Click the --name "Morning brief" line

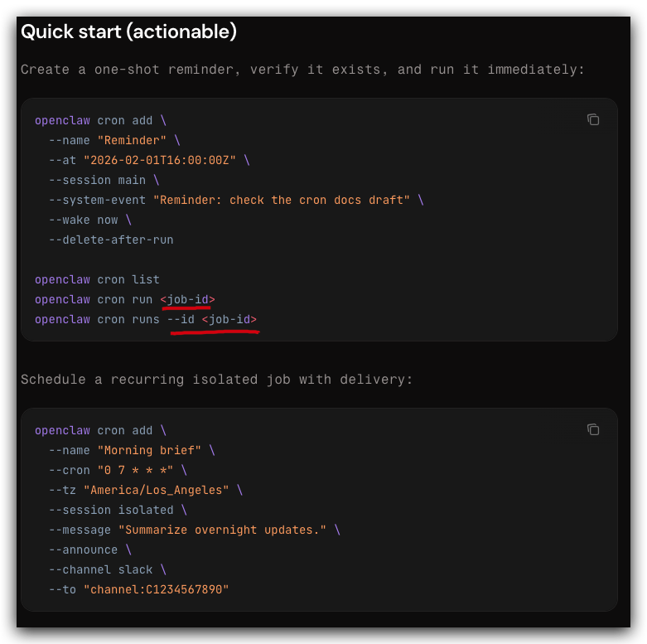[132, 450]
